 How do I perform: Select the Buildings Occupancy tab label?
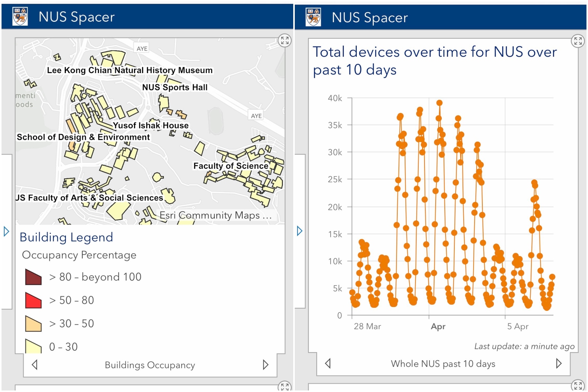(x=150, y=365)
